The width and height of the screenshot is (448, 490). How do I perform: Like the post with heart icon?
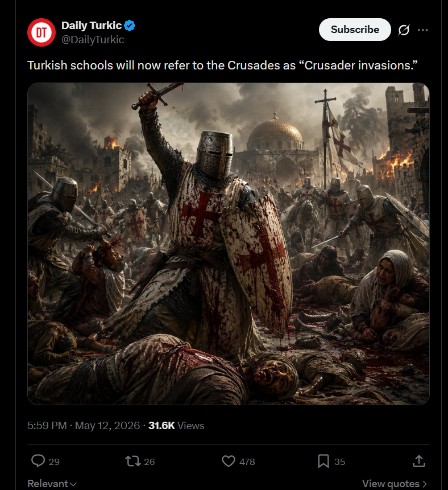point(228,461)
